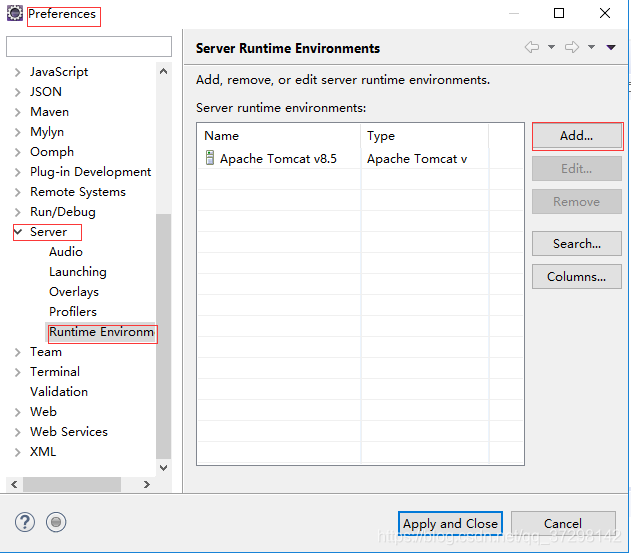Click the Apache Tomcat v8.5 server icon

point(210,158)
